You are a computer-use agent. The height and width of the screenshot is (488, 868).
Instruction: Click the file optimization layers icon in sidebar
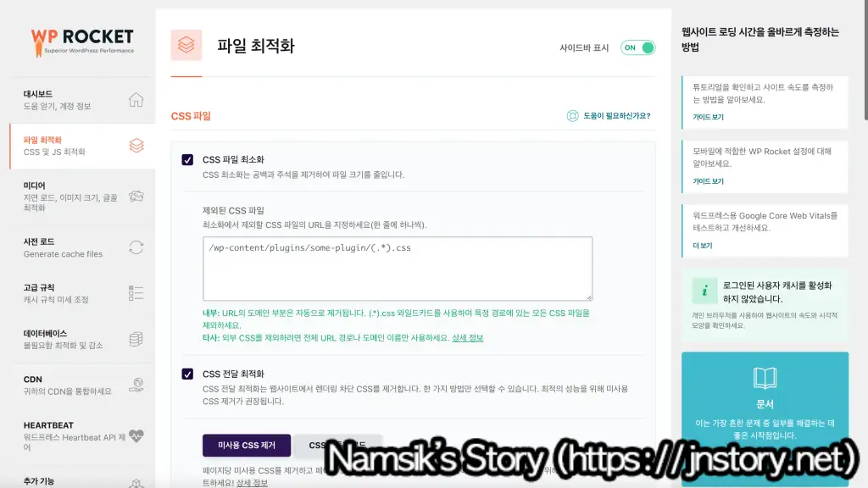[136, 146]
